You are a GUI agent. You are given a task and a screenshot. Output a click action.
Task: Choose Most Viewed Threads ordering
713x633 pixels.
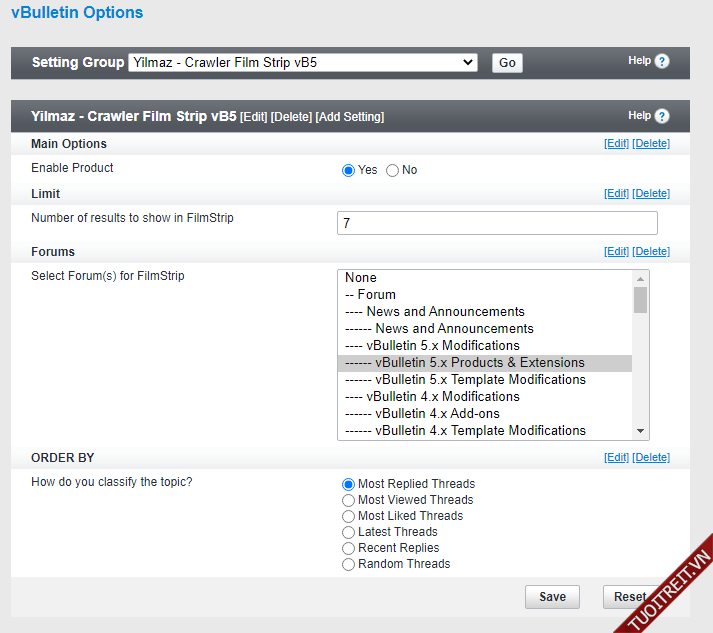349,500
